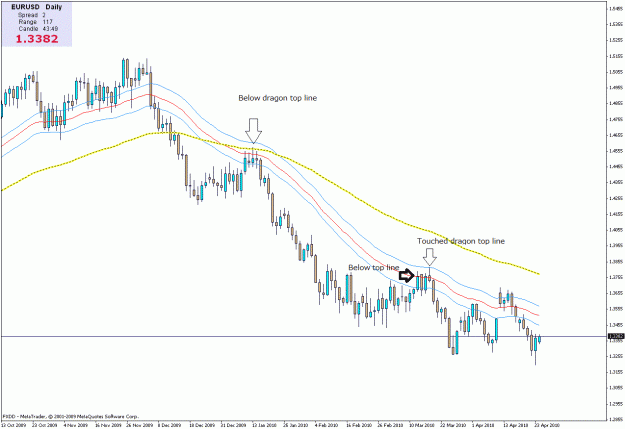The width and height of the screenshot is (625, 429).
Task: Click the 23 Oct 2009 date label
Action: pos(44,425)
